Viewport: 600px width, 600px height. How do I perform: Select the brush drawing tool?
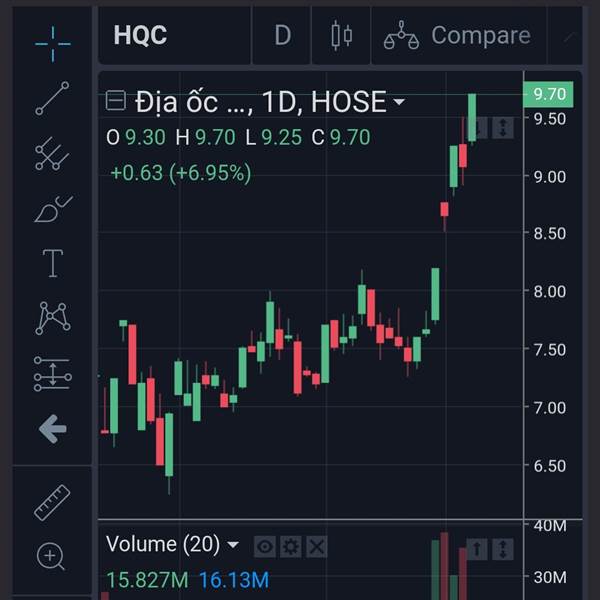click(x=53, y=209)
